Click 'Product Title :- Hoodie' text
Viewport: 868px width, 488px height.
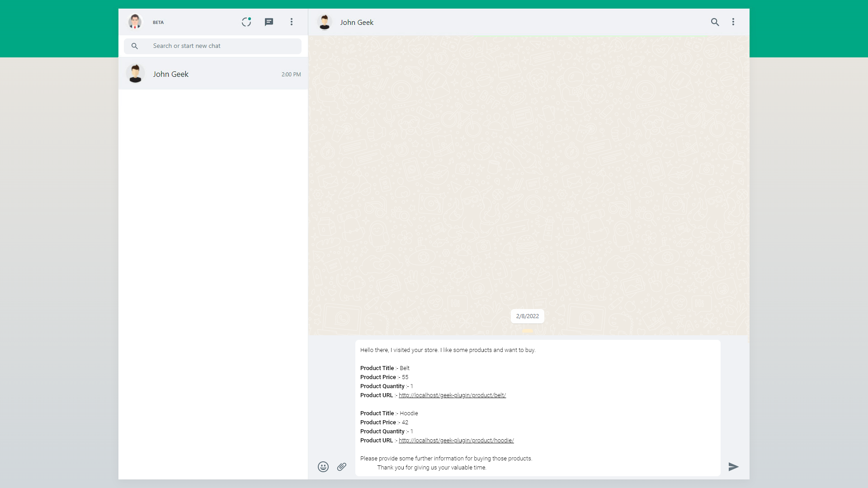pyautogui.click(x=389, y=413)
